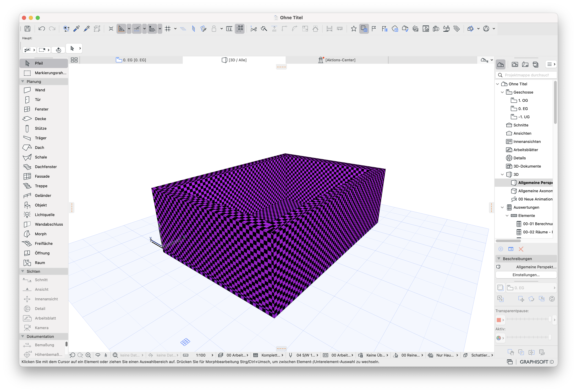Select the Freifläche mesh tool
This screenshot has height=392, width=577.
(x=44, y=244)
